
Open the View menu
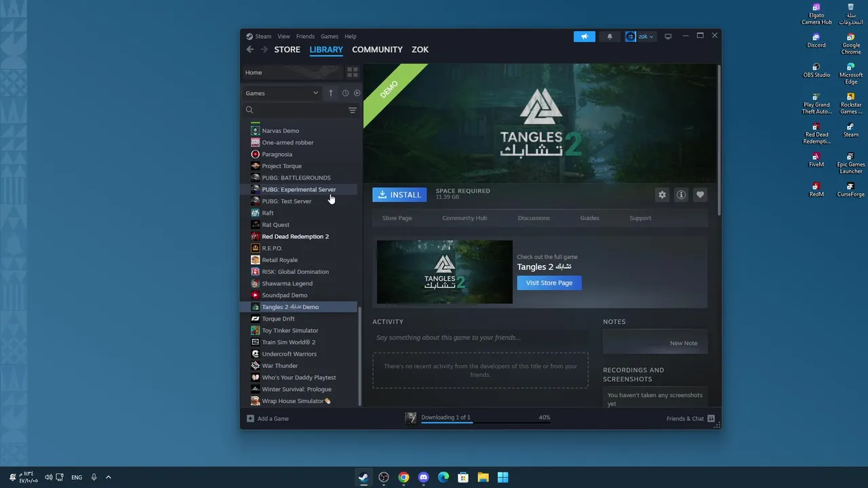[x=283, y=37]
